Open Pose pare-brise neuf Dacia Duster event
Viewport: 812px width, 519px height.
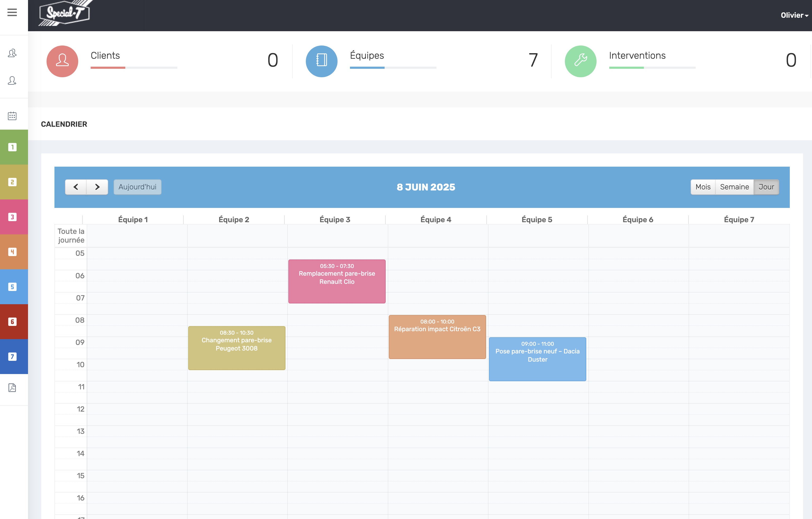[x=538, y=359]
